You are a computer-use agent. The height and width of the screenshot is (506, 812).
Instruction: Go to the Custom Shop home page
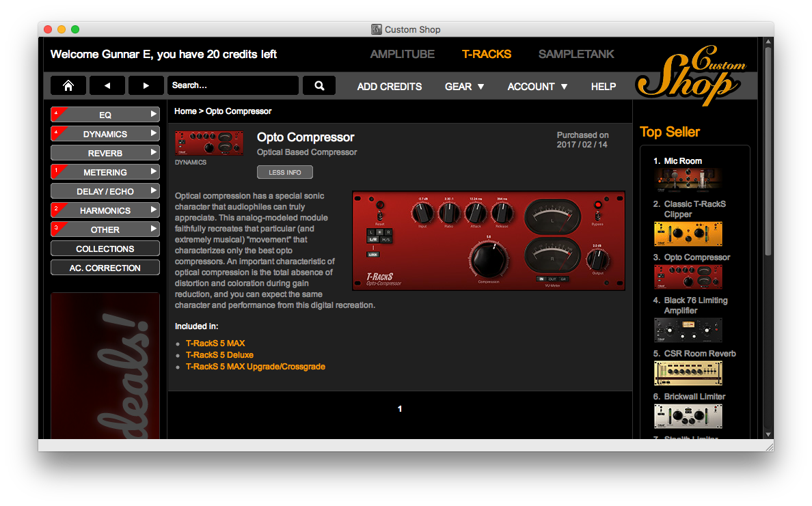click(x=68, y=85)
